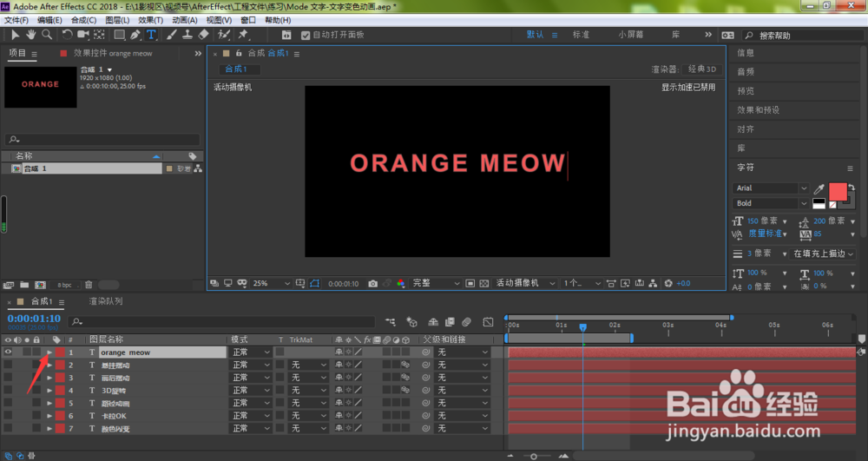Select the Rectangle shape tool
The image size is (868, 461).
pyautogui.click(x=119, y=35)
